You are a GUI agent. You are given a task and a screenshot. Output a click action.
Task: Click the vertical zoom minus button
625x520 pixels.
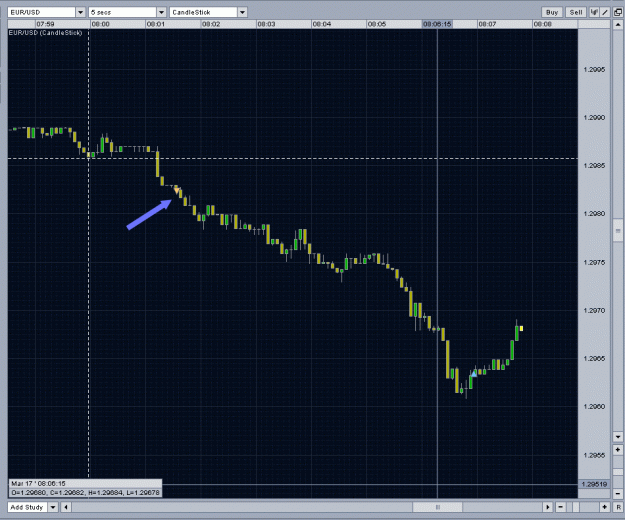click(618, 494)
